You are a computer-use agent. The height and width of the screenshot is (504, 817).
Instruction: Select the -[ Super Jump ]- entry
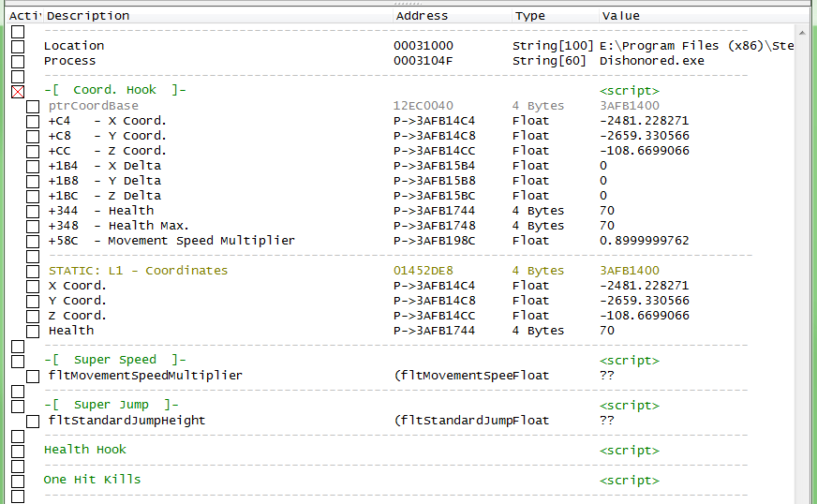coord(111,405)
